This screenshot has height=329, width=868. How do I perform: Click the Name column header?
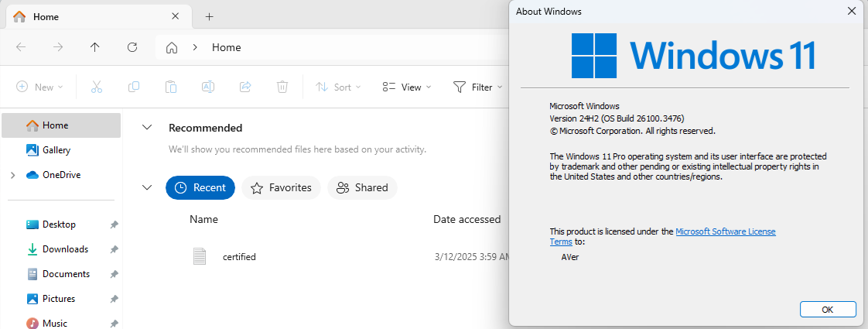point(203,219)
